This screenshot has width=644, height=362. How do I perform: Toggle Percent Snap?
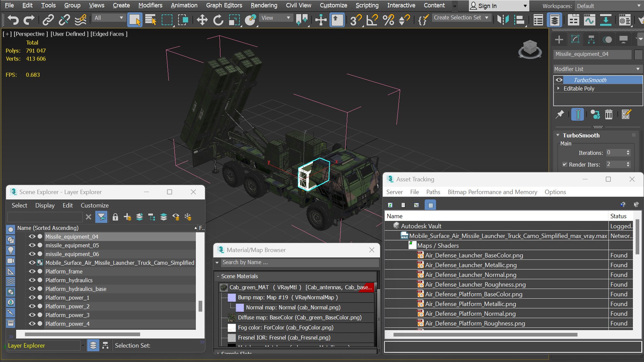pyautogui.click(x=388, y=20)
